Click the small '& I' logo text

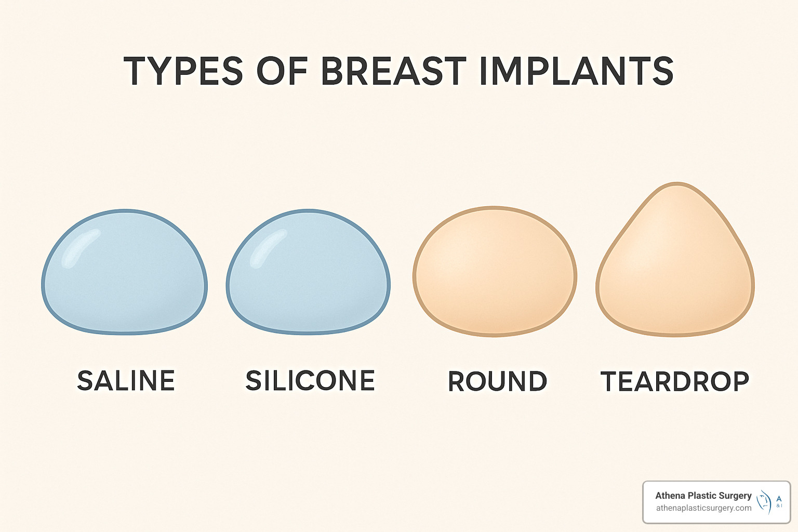click(x=779, y=506)
